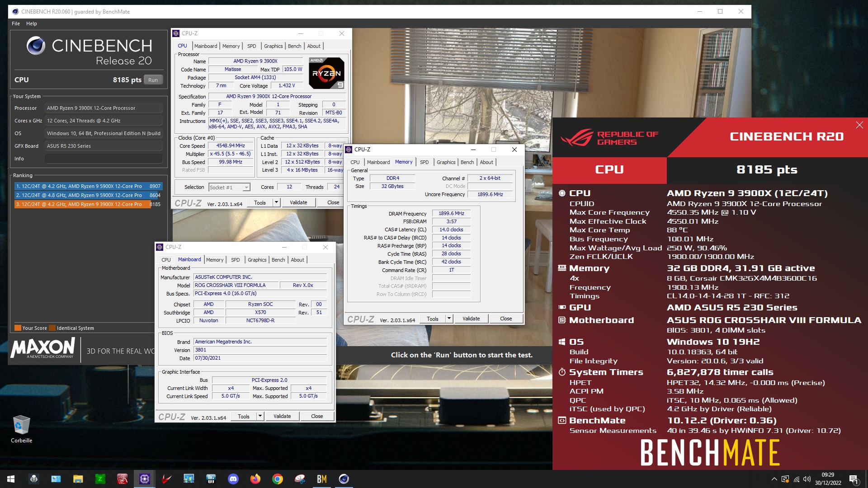Click the volume speaker icon in tray
868x488 pixels.
pyautogui.click(x=807, y=479)
